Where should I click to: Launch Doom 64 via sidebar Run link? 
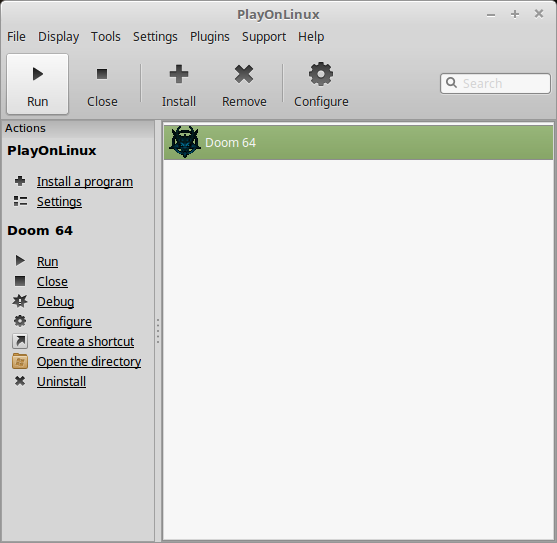pyautogui.click(x=48, y=261)
